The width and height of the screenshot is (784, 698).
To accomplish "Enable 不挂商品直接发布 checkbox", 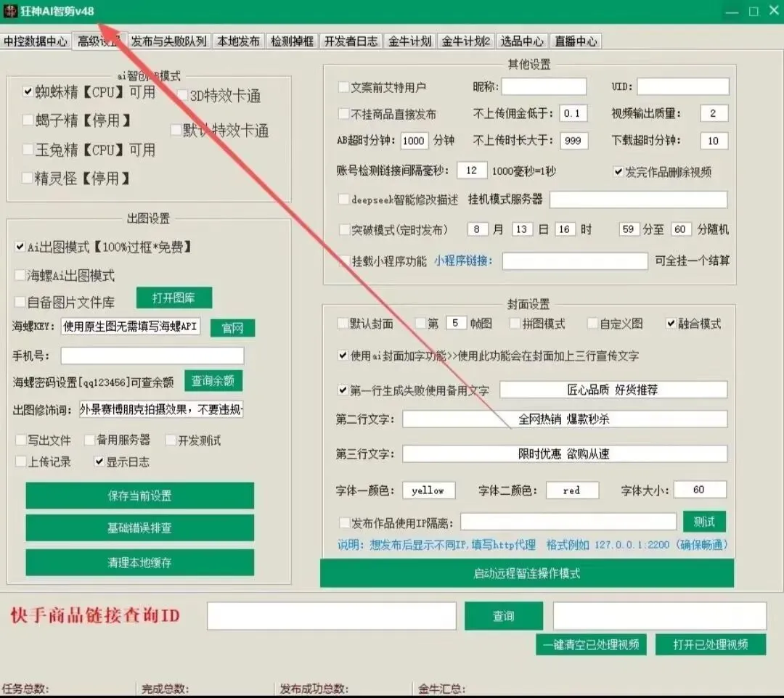I will tap(343, 114).
